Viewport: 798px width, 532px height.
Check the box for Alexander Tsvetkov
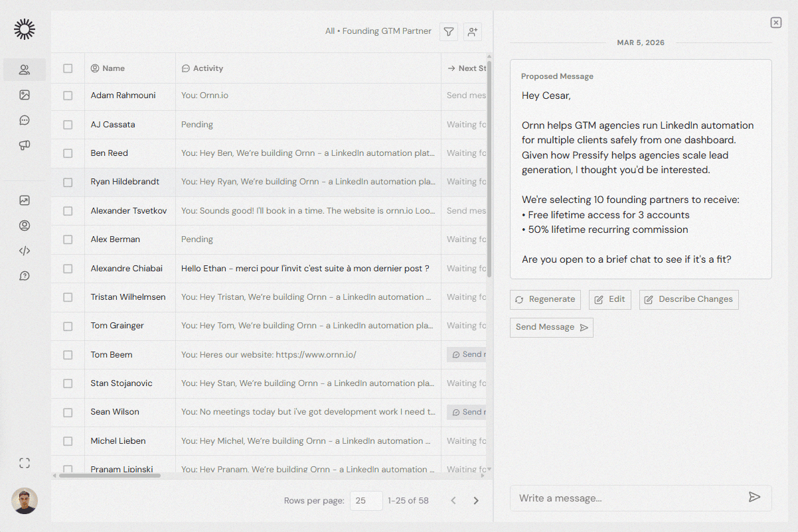tap(68, 211)
